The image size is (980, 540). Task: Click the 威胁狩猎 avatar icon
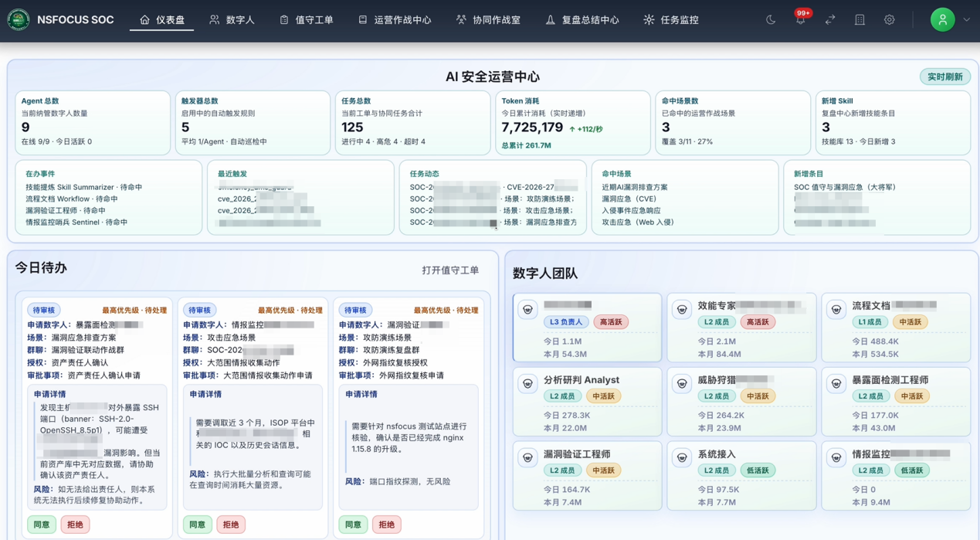[682, 384]
